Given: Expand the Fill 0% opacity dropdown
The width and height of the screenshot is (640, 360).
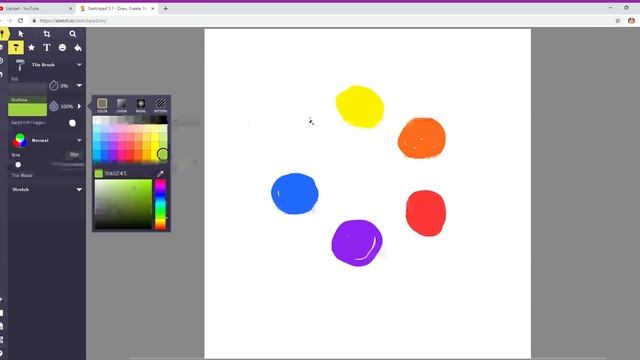Looking at the screenshot, I should [79, 85].
